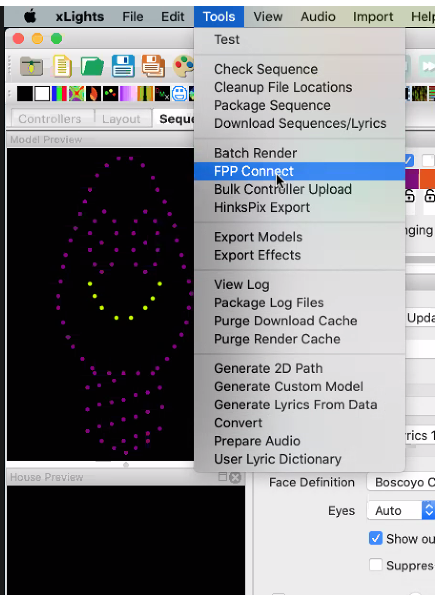Choose Bulk Controller Upload
The width and height of the screenshot is (435, 595).
(x=299, y=189)
